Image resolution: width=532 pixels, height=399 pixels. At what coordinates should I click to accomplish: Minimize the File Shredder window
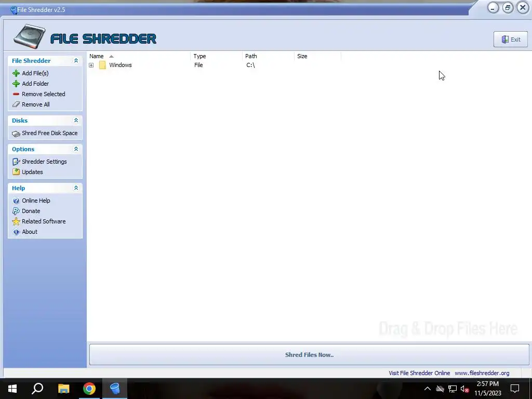(x=493, y=8)
